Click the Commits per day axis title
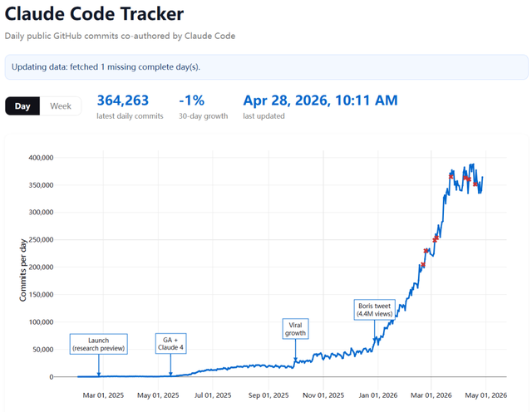 [x=22, y=270]
